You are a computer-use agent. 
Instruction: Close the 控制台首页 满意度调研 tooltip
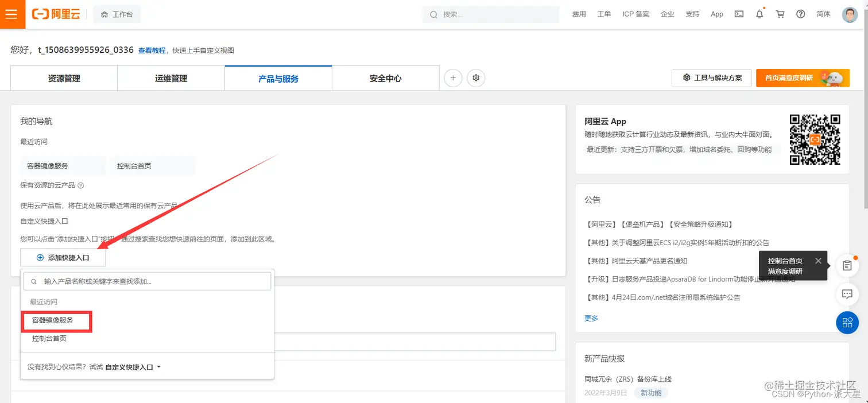click(818, 261)
